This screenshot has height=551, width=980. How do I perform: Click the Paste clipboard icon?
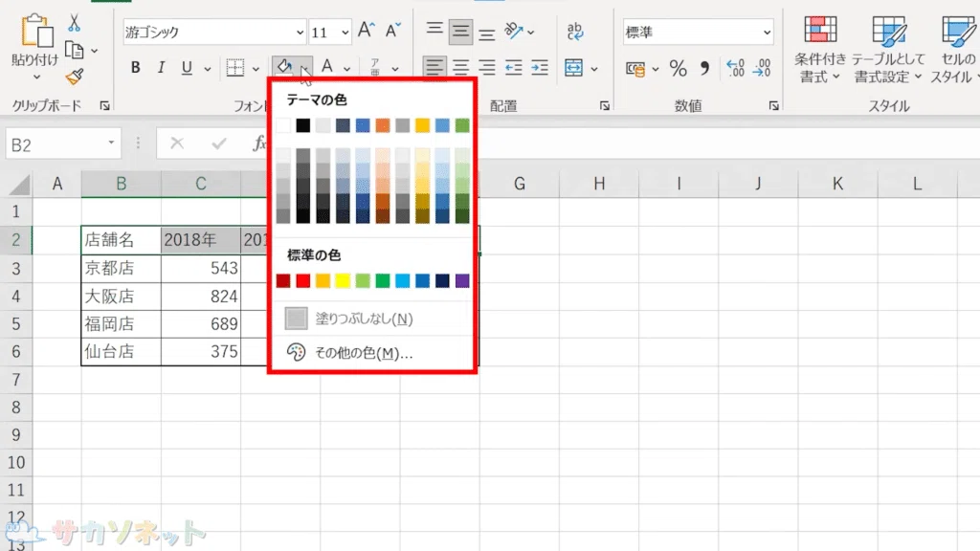point(36,31)
